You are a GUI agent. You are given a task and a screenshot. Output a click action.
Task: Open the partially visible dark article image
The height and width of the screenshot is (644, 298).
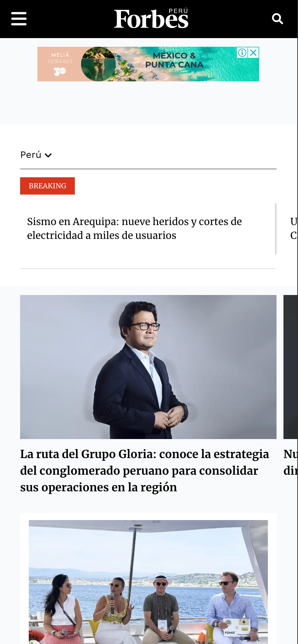291,367
